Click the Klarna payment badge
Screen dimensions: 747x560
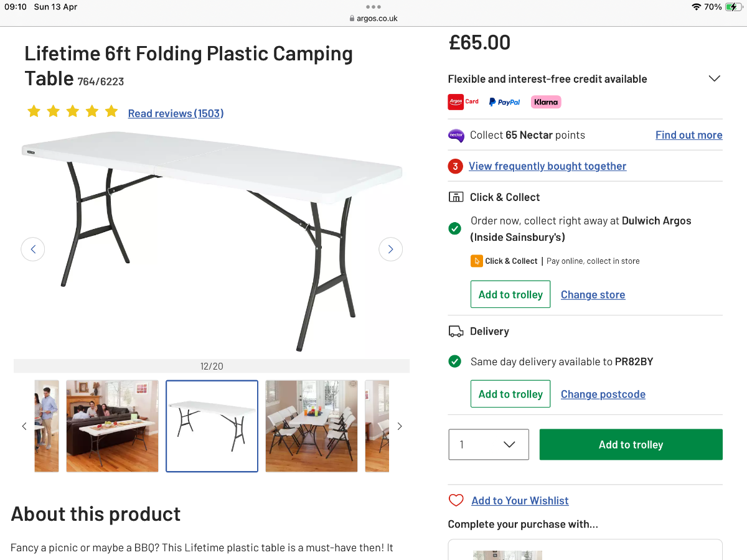coord(546,102)
